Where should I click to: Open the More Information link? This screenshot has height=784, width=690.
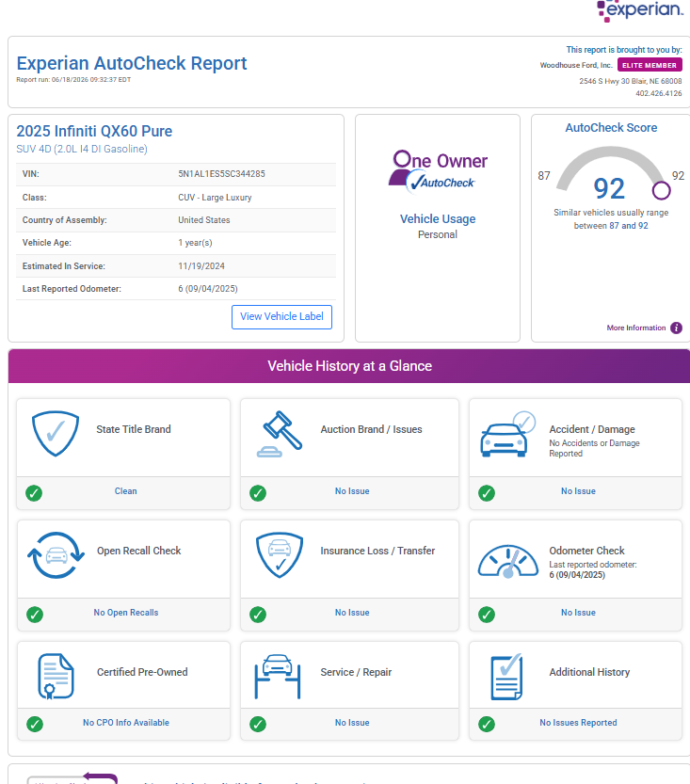(636, 328)
